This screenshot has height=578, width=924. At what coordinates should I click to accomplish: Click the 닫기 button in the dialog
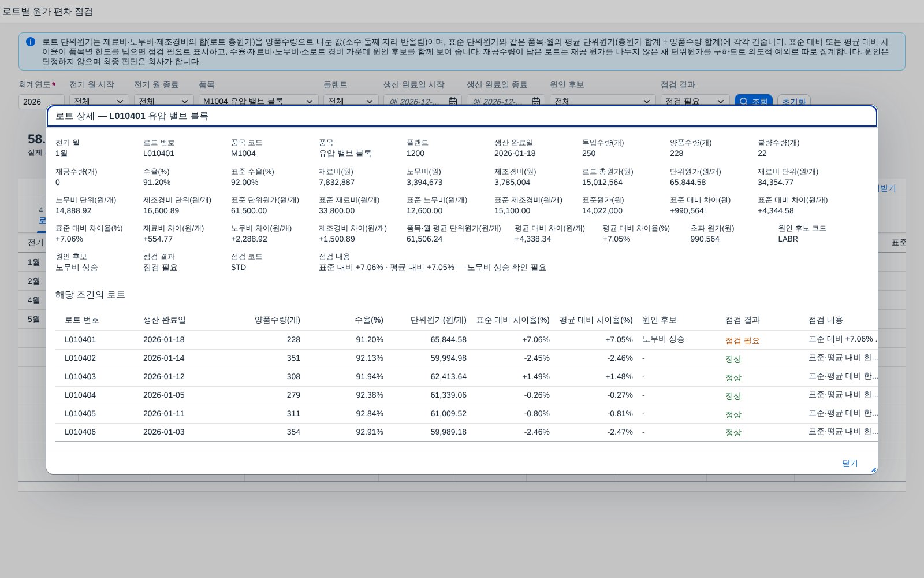click(x=850, y=463)
